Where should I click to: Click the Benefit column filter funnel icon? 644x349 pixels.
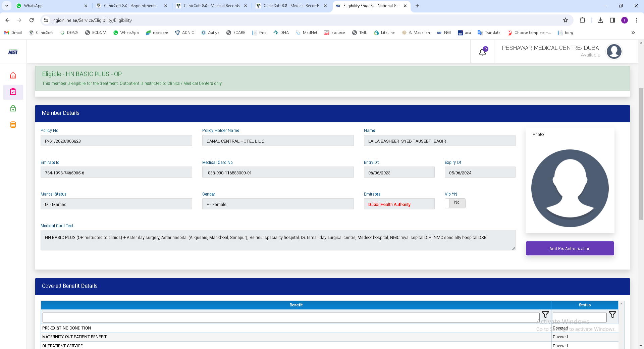click(x=545, y=315)
